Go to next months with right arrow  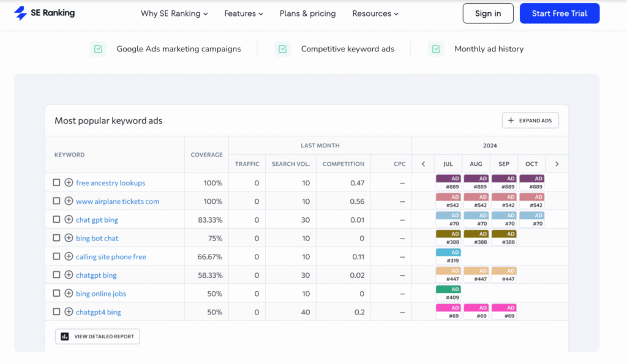point(557,164)
